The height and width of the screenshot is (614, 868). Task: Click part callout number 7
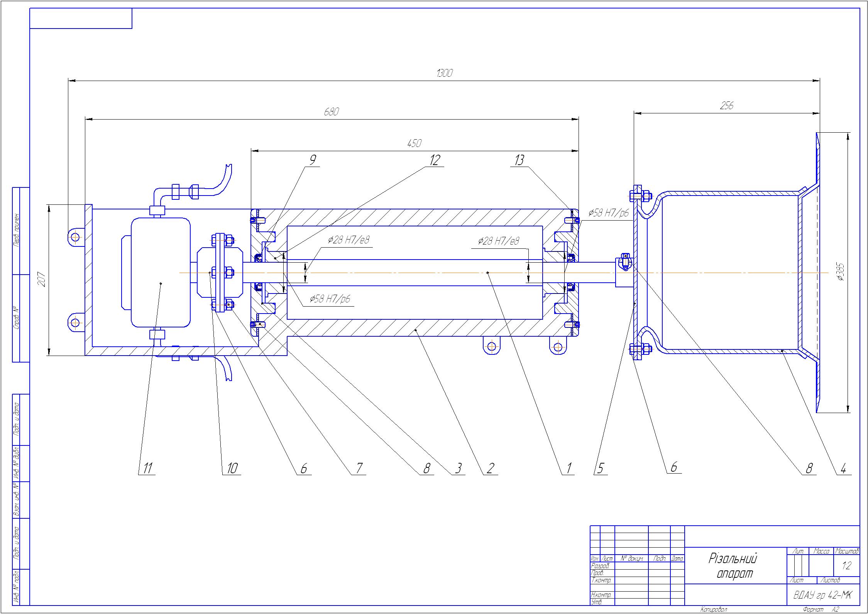coord(359,468)
